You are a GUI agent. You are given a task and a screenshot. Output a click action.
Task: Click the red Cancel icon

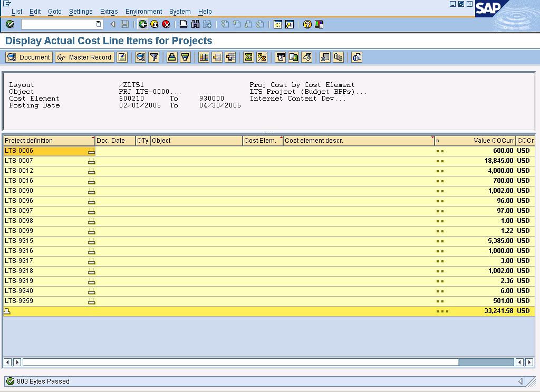click(166, 24)
